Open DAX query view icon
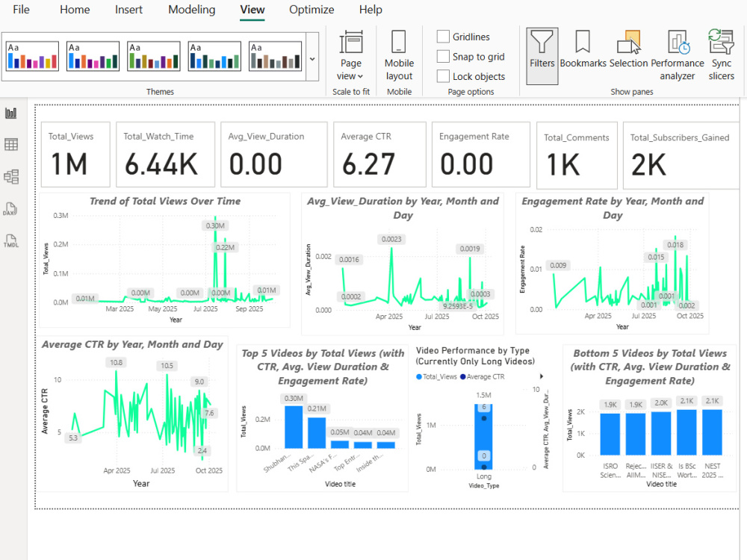 pos(11,208)
